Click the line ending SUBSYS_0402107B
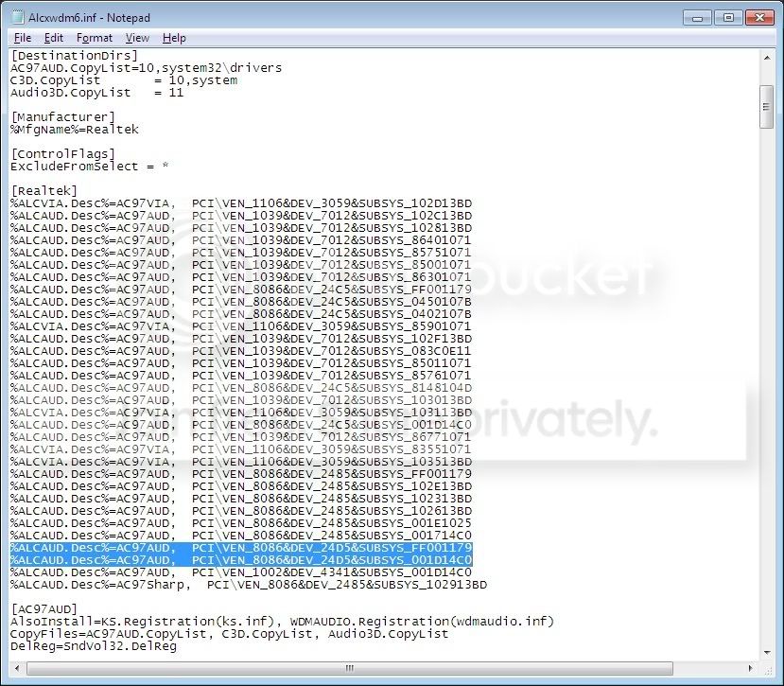The height and width of the screenshot is (686, 784). click(241, 314)
